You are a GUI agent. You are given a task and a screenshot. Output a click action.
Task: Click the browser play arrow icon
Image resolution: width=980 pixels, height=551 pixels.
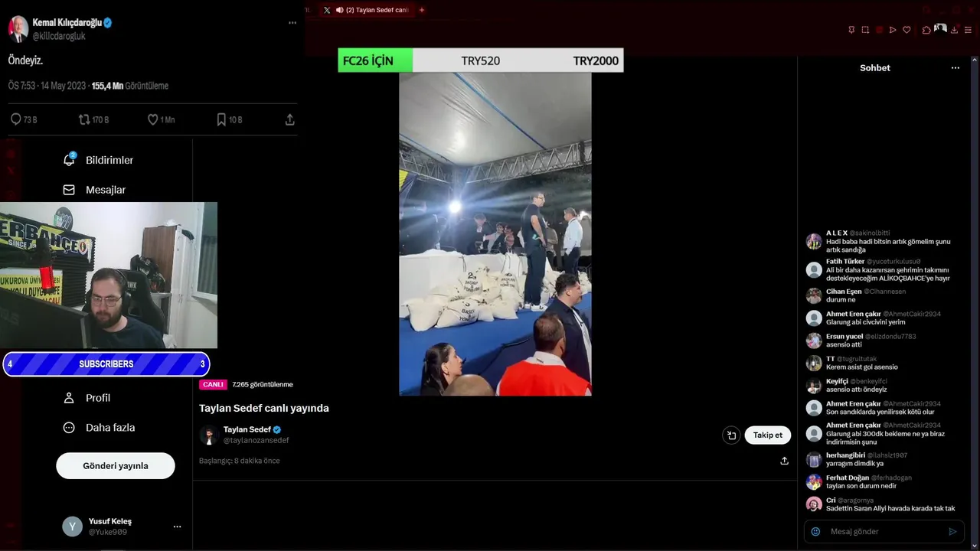pyautogui.click(x=893, y=30)
